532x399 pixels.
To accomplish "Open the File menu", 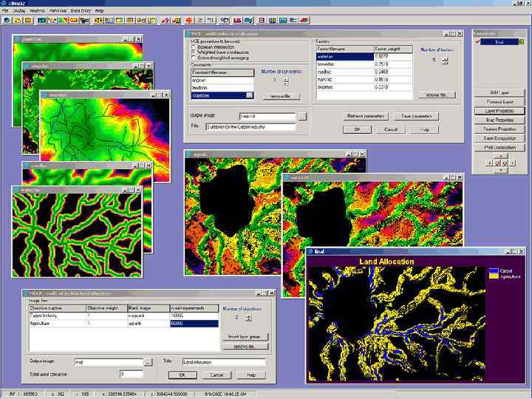I will 5,11.
